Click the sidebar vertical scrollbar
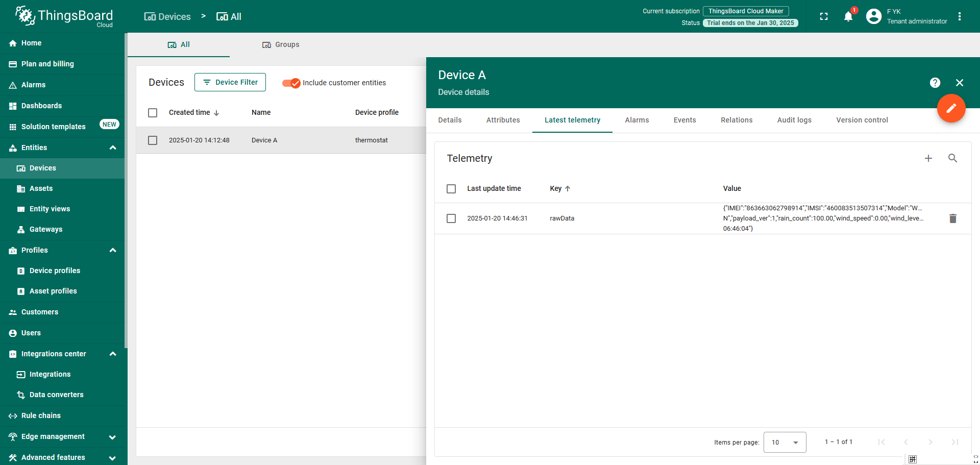The image size is (980, 465). [x=126, y=190]
